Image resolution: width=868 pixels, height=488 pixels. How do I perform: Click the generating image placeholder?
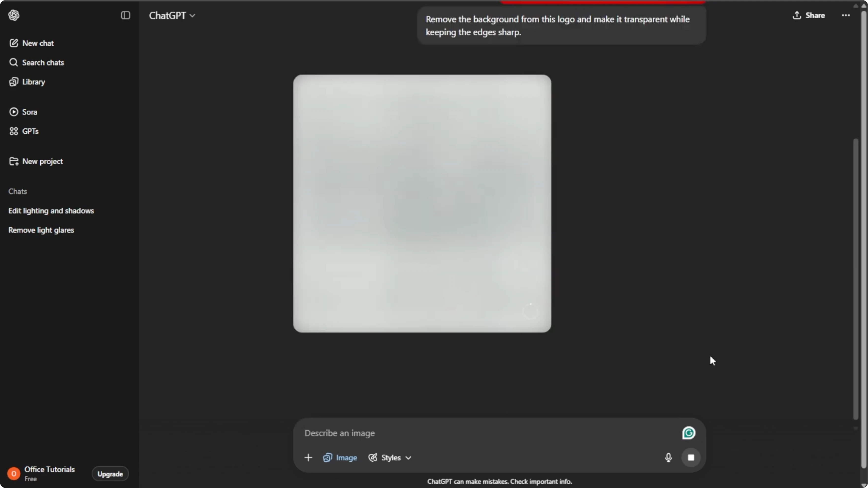(x=422, y=203)
